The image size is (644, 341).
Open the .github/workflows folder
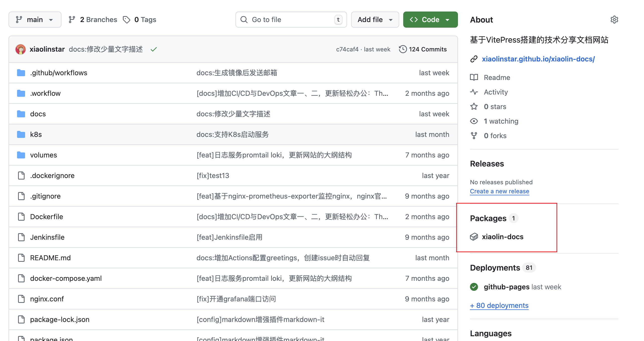59,73
